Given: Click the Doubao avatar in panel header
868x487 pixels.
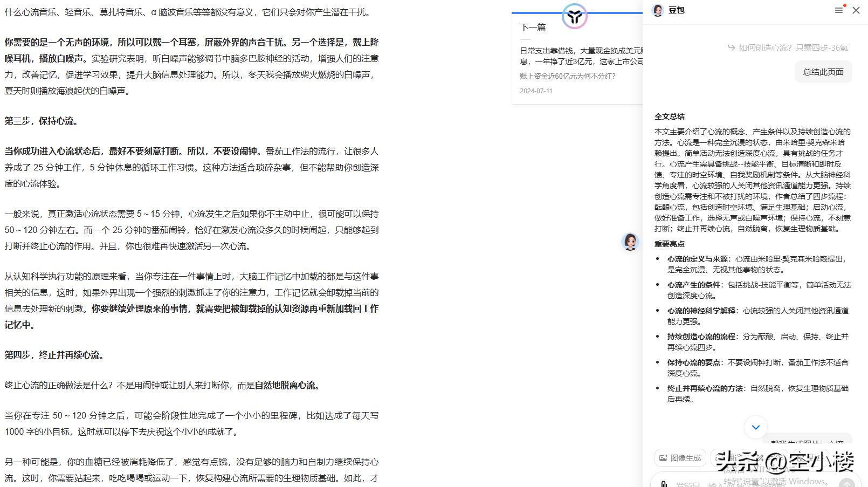Looking at the screenshot, I should click(658, 10).
